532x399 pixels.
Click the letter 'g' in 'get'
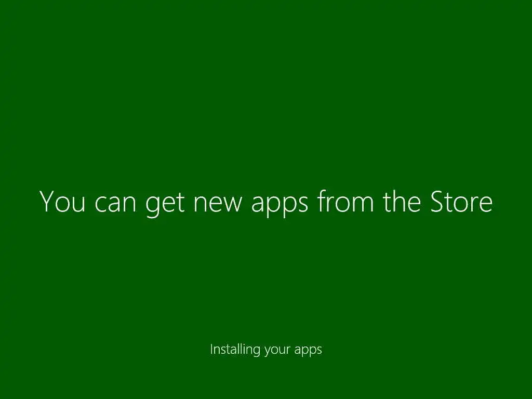coord(153,207)
